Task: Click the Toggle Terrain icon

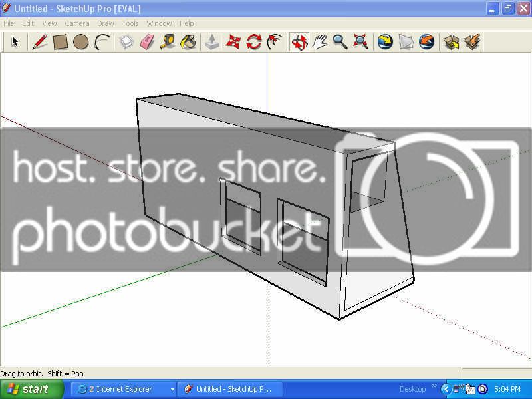Action: point(406,42)
